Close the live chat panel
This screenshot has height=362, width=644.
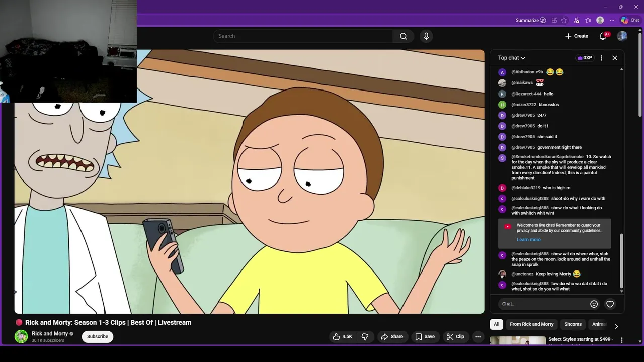(x=615, y=58)
